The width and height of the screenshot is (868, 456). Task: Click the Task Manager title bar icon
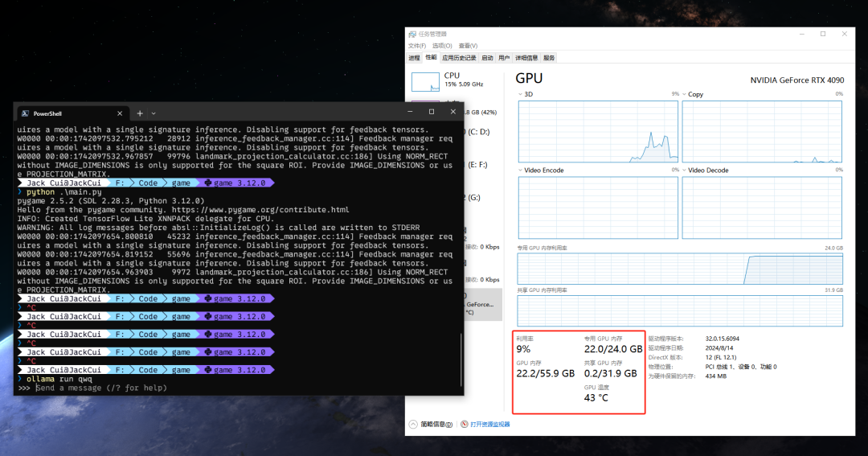pyautogui.click(x=412, y=34)
